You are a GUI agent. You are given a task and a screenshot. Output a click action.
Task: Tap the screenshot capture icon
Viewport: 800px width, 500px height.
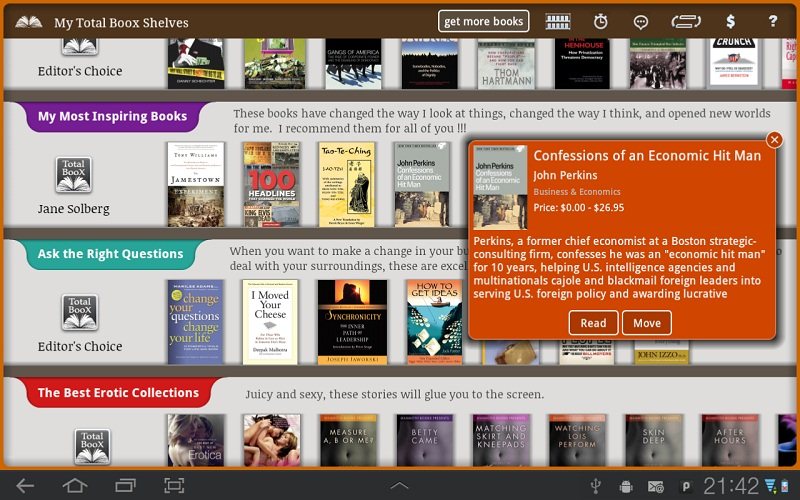pyautogui.click(x=174, y=486)
